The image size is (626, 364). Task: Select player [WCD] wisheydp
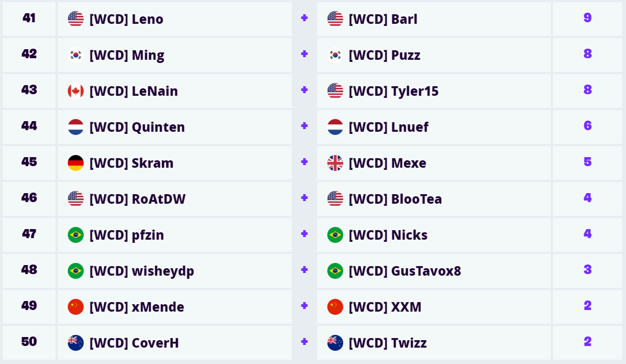click(141, 271)
